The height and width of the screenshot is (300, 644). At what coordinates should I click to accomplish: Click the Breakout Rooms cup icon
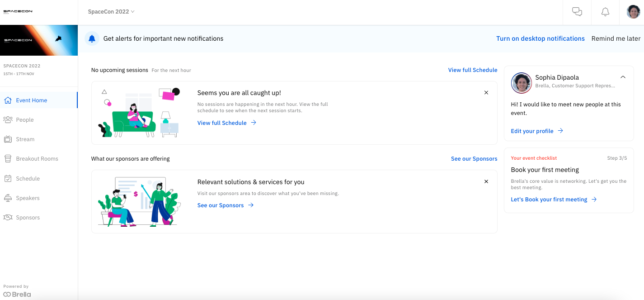8,159
